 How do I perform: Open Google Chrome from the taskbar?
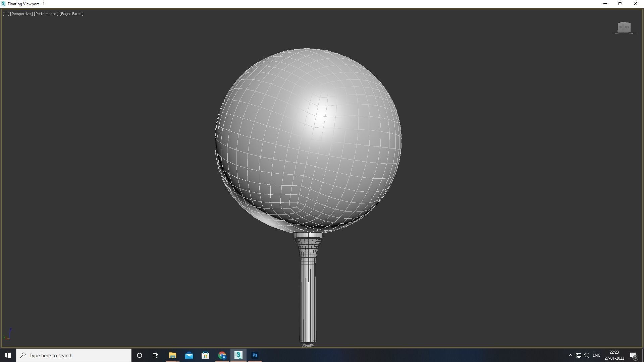point(222,355)
